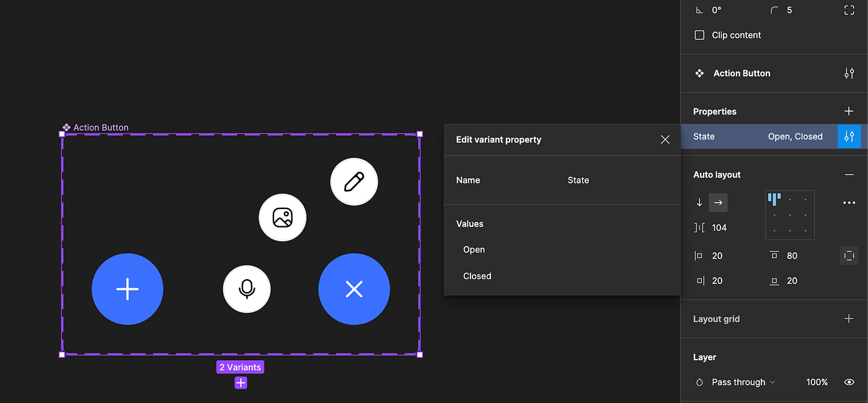Click the independent corners icon
Image resolution: width=868 pixels, height=403 pixels.
pos(849,9)
